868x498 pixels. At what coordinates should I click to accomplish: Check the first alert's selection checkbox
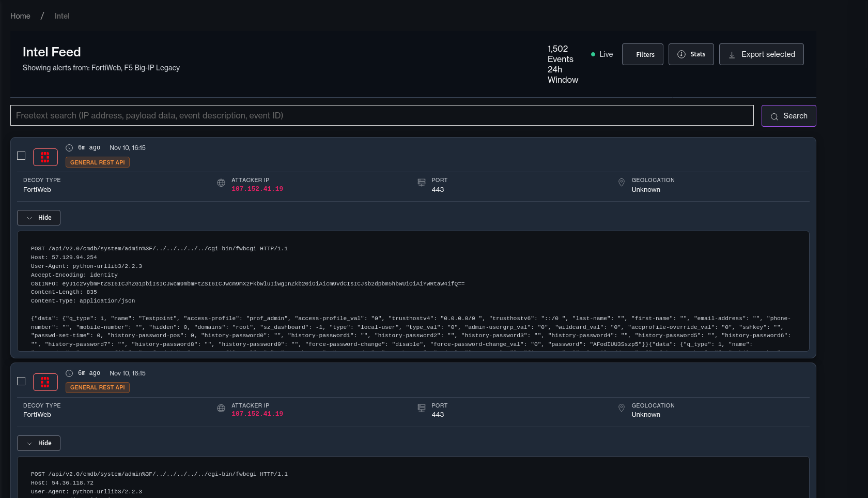(21, 155)
